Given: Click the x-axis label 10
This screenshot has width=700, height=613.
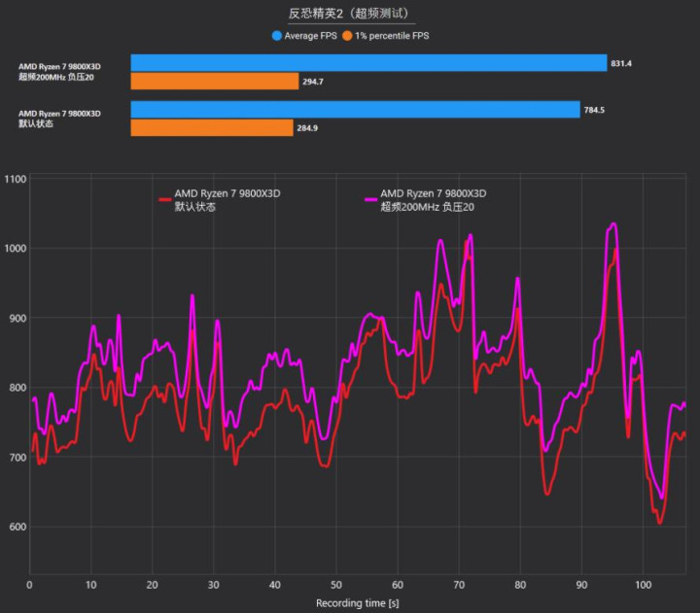Looking at the screenshot, I should [x=90, y=585].
